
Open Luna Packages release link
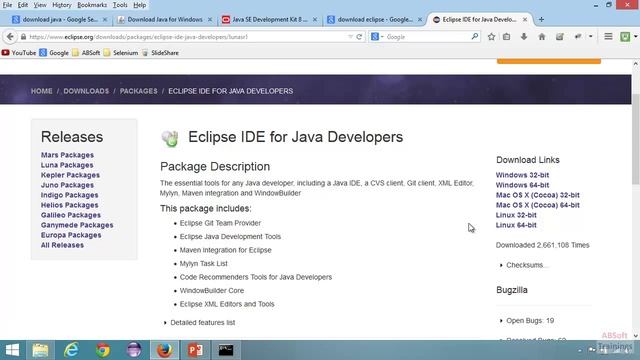click(x=67, y=165)
